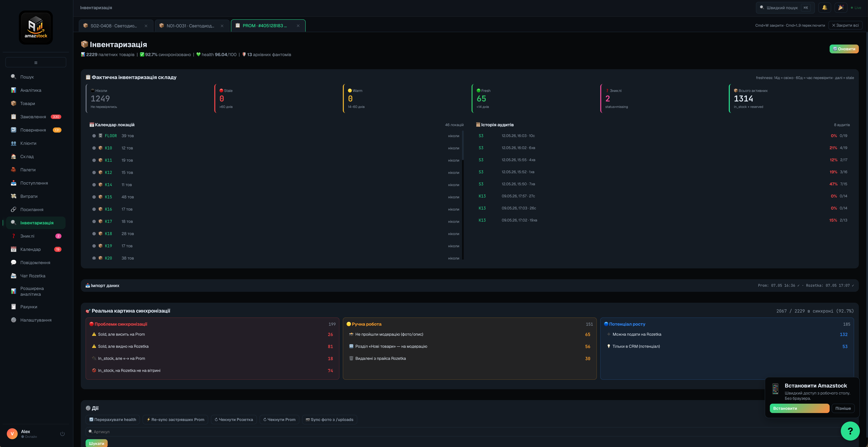This screenshot has height=447, width=868.
Task: Click Чекнути Розетка button
Action: click(x=234, y=420)
